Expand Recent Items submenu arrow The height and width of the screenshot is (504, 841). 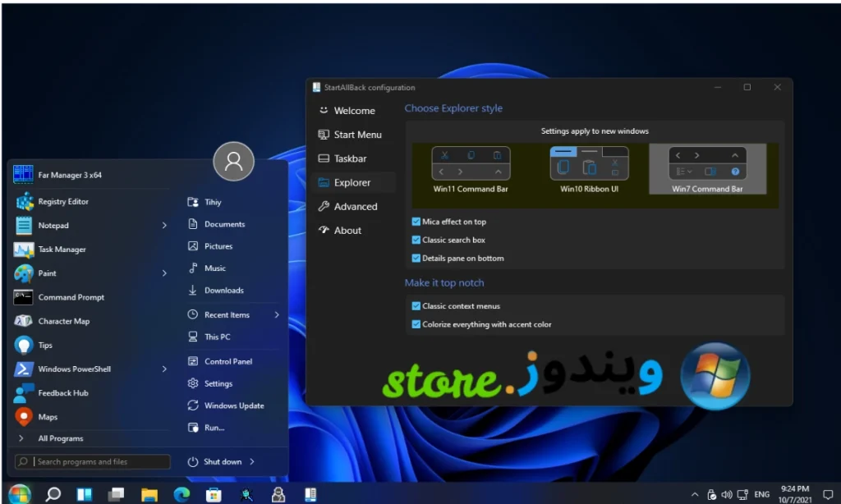tap(277, 315)
